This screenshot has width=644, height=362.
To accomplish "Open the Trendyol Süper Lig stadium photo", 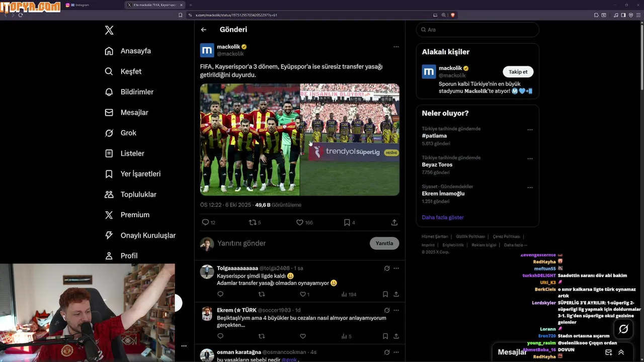I will click(350, 139).
